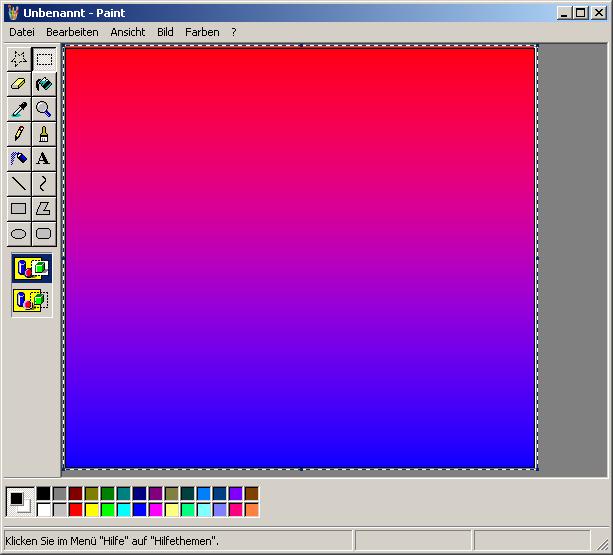
Task: Switch to the Pencil tool
Action: [18, 134]
